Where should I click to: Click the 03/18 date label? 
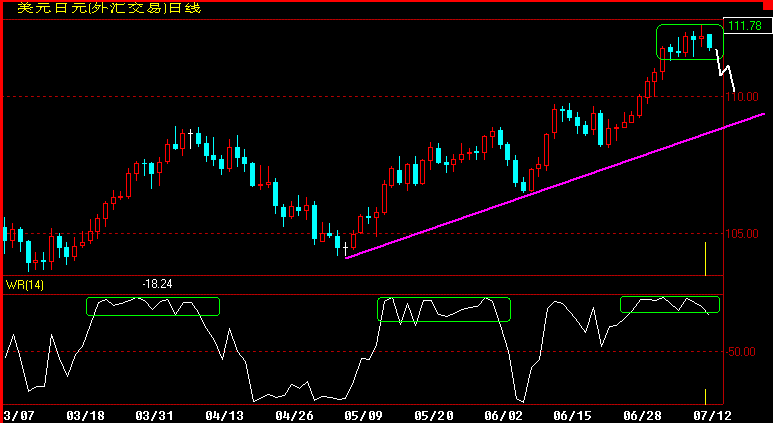point(87,416)
